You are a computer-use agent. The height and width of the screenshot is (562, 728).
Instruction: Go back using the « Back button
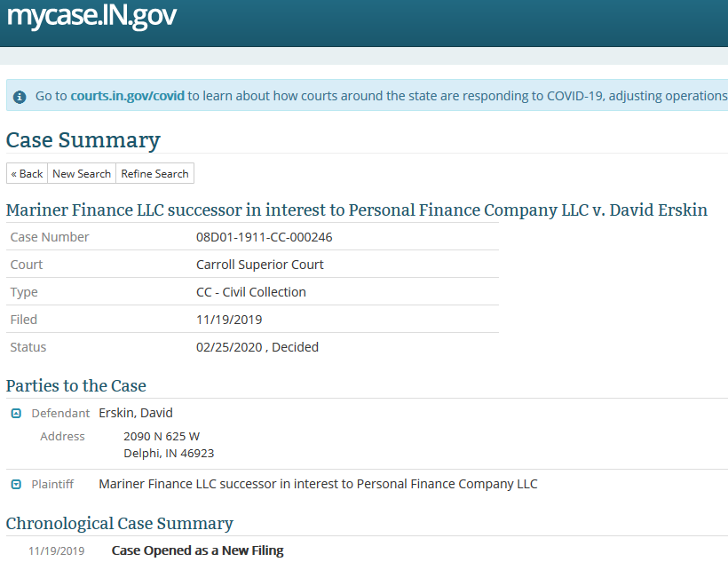(x=27, y=173)
